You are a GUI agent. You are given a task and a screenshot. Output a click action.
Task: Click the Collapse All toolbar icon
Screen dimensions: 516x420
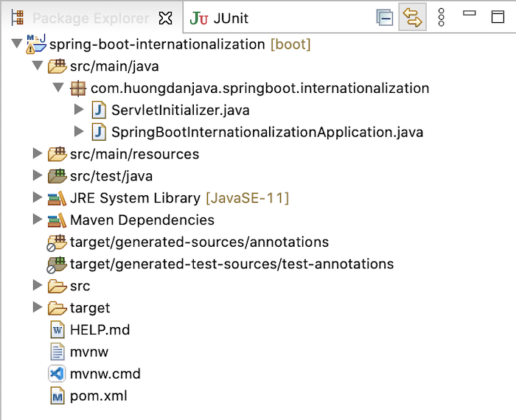click(x=384, y=17)
